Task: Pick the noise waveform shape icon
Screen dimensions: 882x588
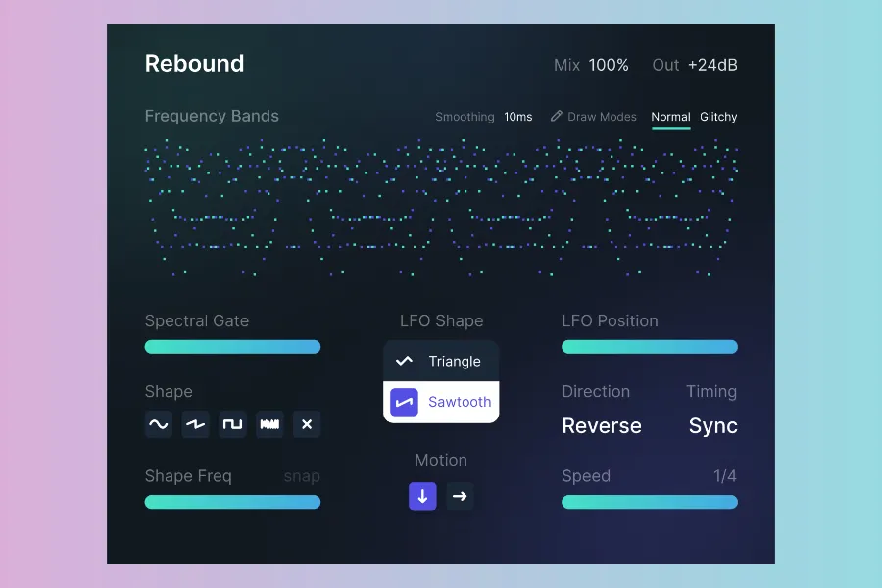Action: pyautogui.click(x=269, y=424)
